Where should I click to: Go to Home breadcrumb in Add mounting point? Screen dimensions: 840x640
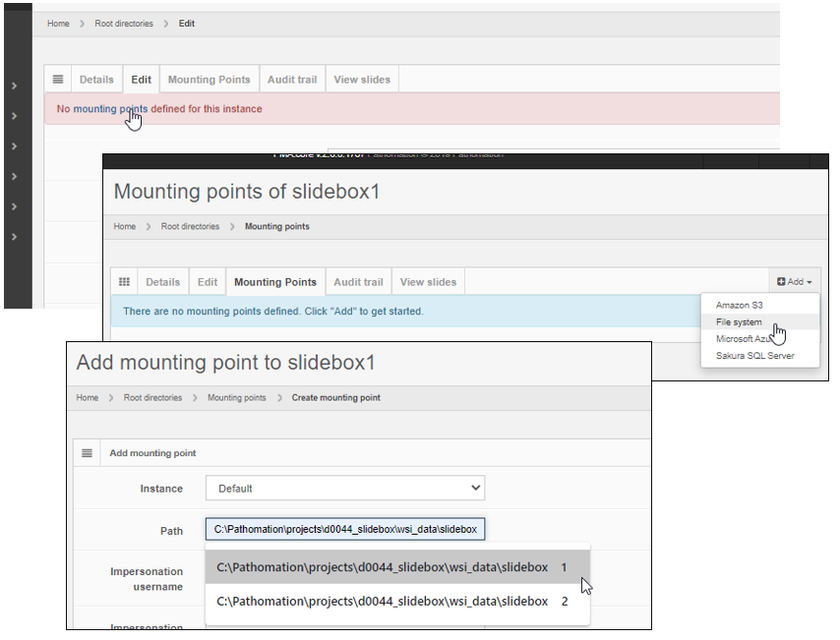88,398
